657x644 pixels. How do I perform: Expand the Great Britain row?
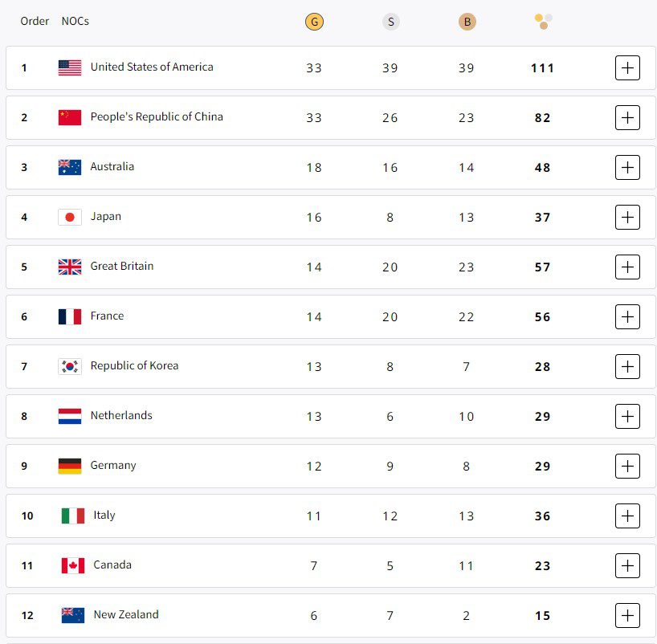627,267
